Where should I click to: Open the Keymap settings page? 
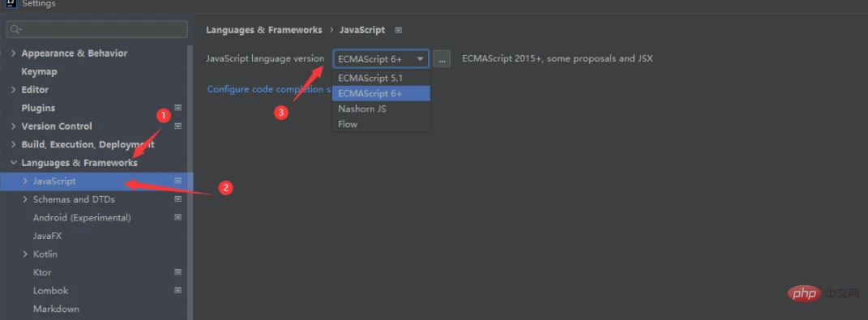pyautogui.click(x=39, y=71)
